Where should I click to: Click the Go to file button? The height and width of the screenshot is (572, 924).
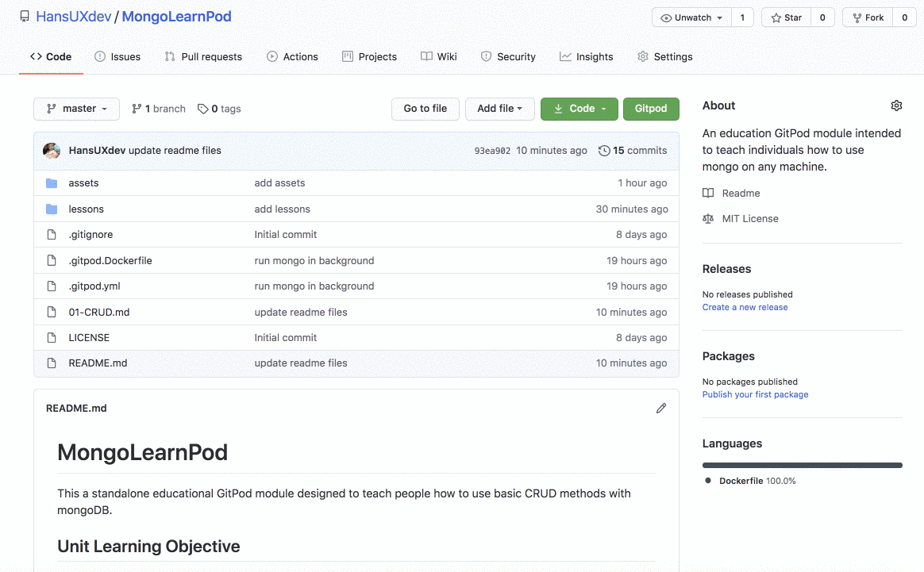tap(425, 109)
